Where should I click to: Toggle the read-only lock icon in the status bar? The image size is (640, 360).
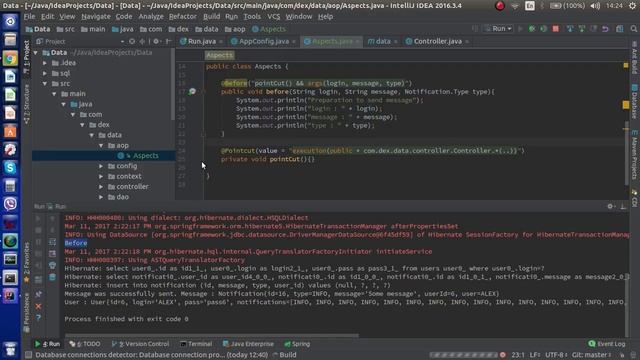(x=622, y=355)
